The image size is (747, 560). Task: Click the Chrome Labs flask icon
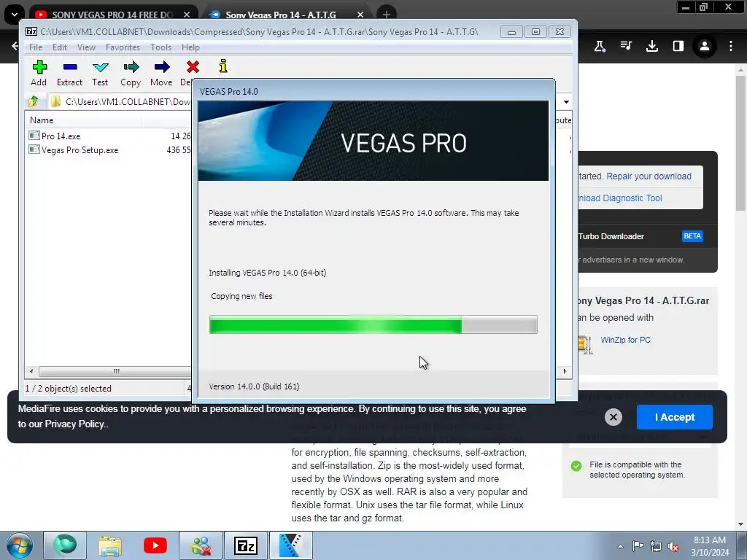click(x=600, y=46)
